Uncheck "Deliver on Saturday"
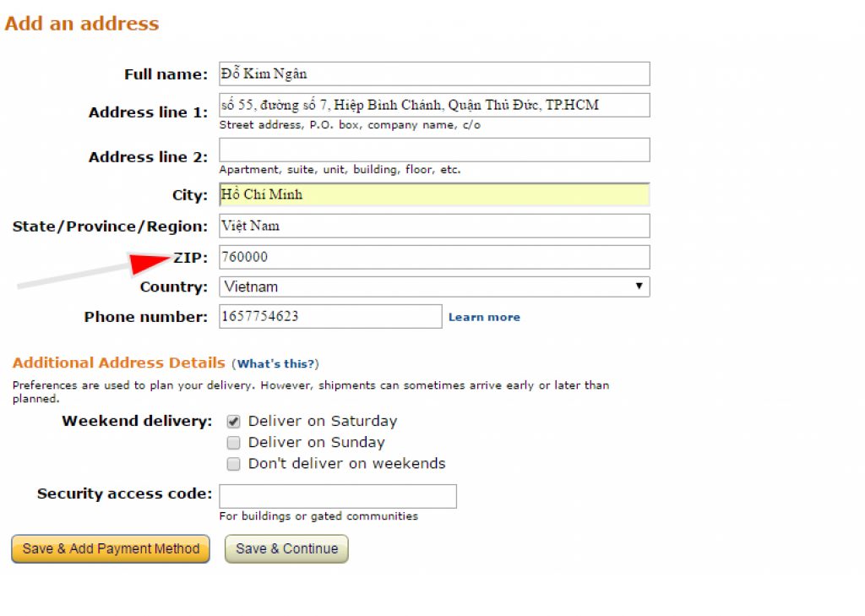The height and width of the screenshot is (616, 865). pos(233,421)
